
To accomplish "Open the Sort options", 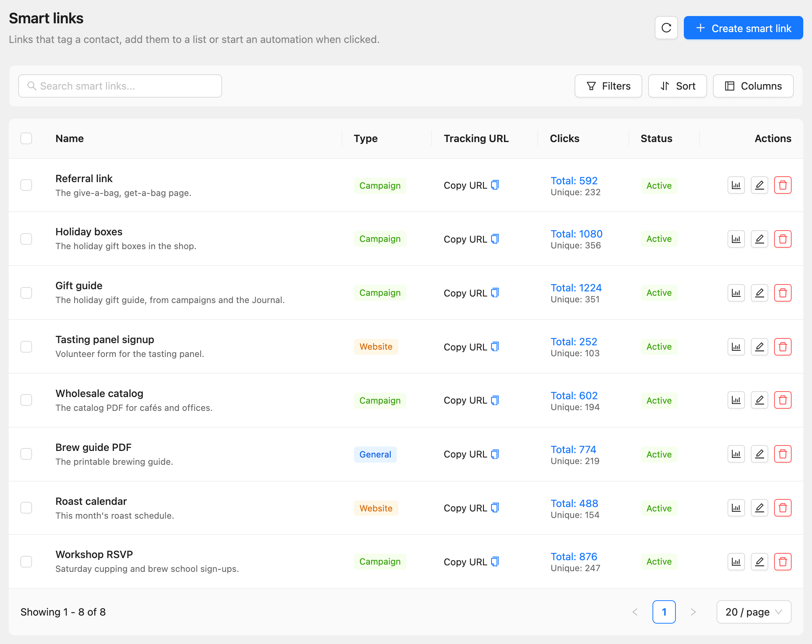I will 677,86.
